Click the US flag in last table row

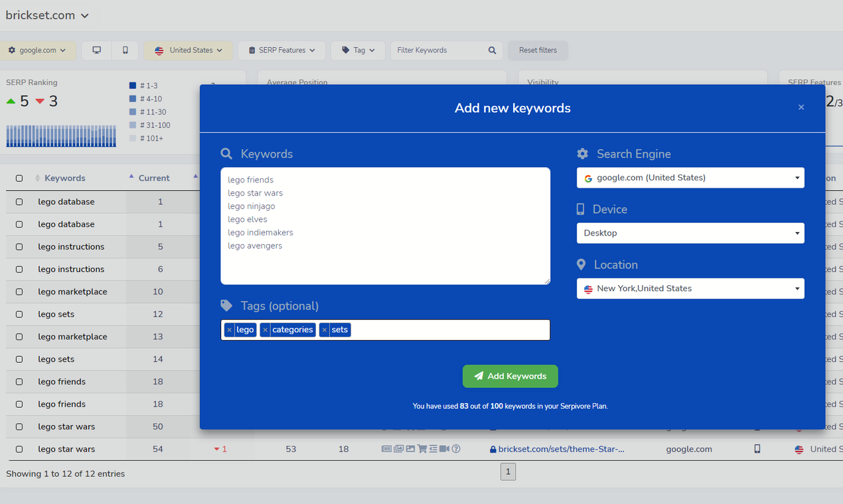[799, 450]
